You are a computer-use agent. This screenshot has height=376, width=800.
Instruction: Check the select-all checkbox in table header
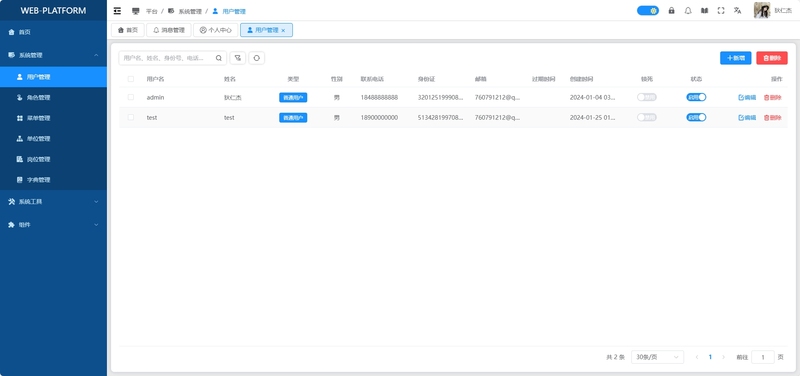pyautogui.click(x=131, y=79)
